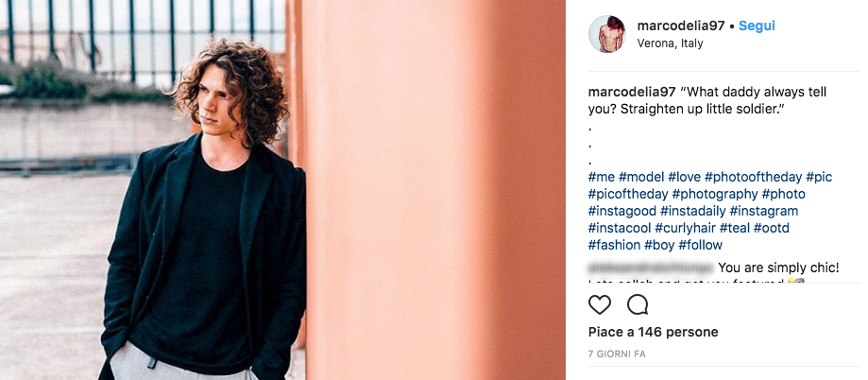Image resolution: width=868 pixels, height=380 pixels.
Task: Open the #ootd hashtag
Action: coord(771,228)
